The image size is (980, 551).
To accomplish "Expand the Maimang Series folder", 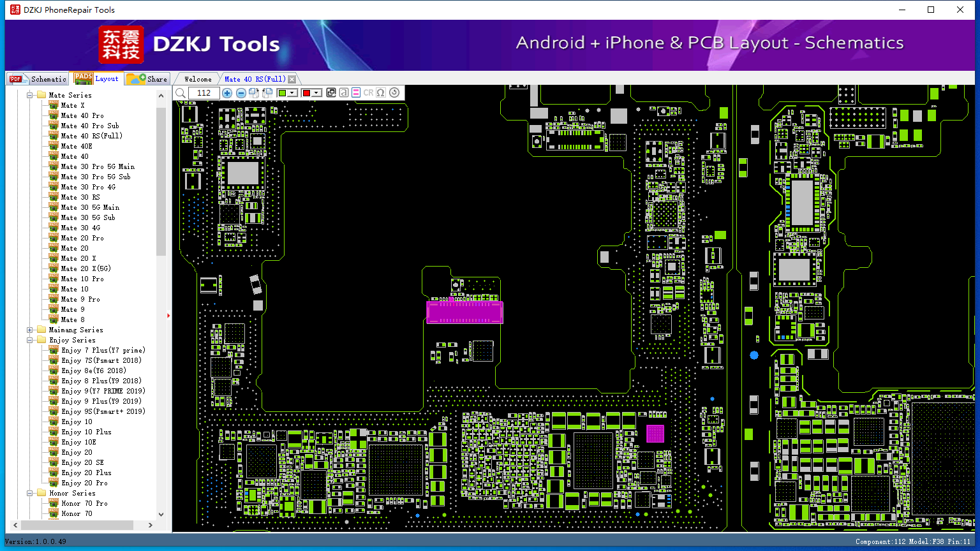I will [x=30, y=330].
